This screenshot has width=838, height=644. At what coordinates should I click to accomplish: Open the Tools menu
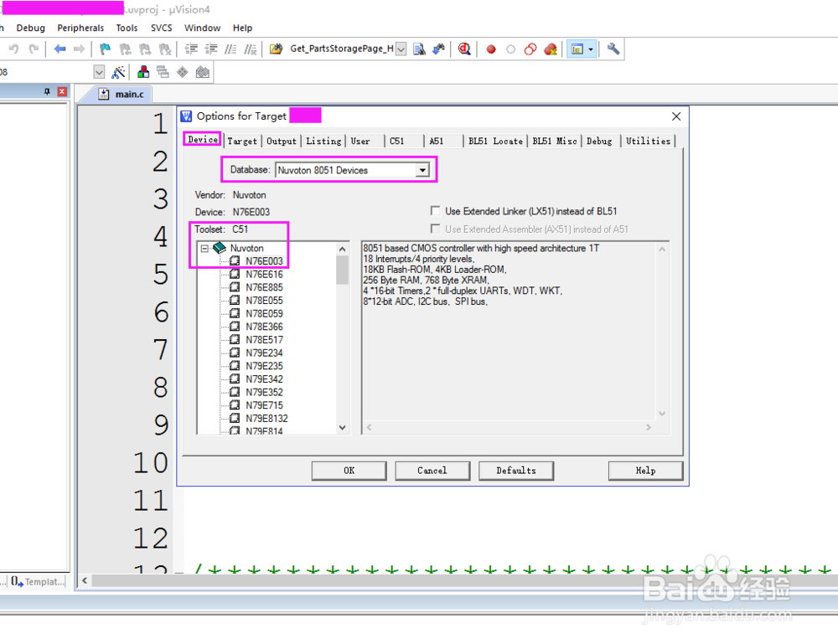click(127, 28)
